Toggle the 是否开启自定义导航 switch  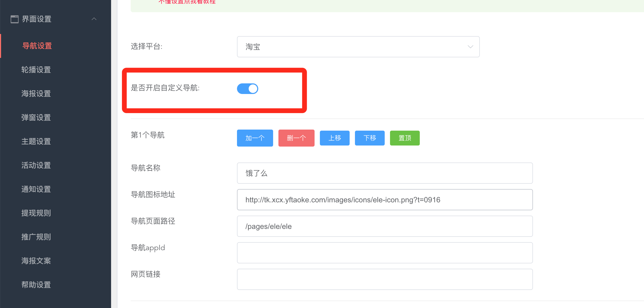tap(248, 89)
